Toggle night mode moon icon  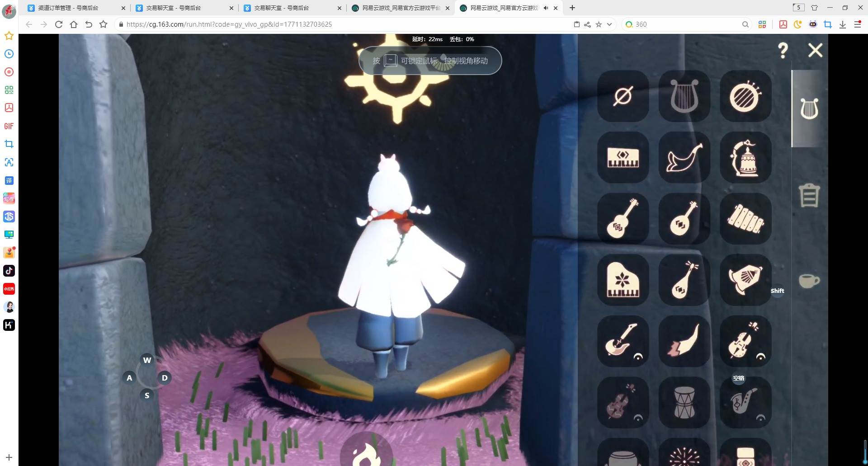(798, 24)
